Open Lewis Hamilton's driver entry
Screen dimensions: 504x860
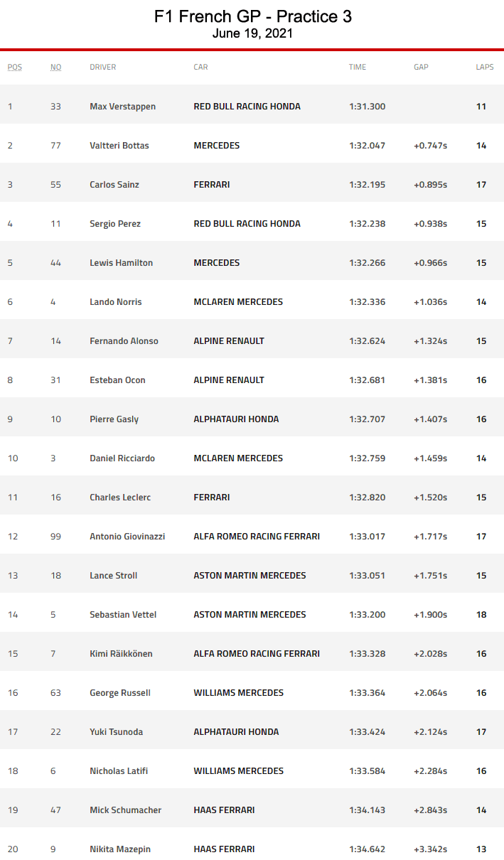(121, 263)
